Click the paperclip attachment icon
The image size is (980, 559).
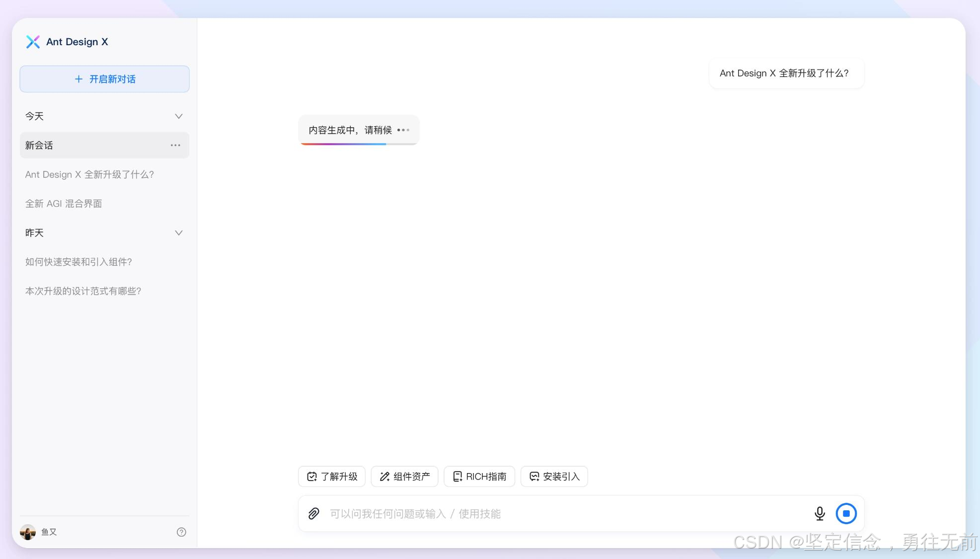click(313, 513)
